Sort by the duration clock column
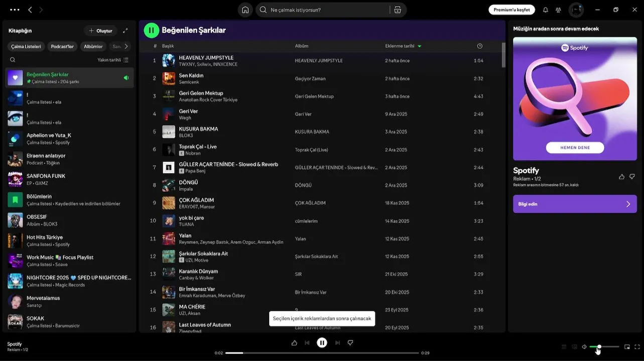Screen dimensions: 644x361 pyautogui.click(x=480, y=46)
